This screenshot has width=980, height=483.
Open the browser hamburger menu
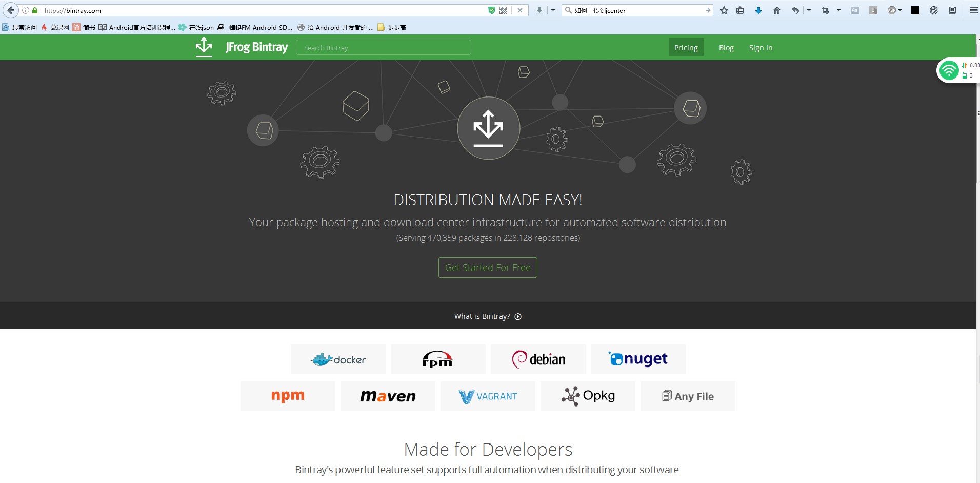973,10
